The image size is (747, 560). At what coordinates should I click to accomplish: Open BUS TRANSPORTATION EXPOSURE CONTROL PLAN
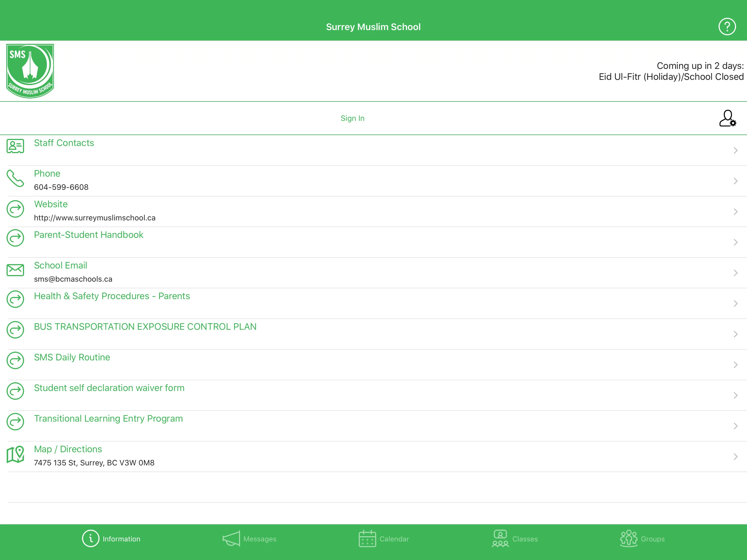click(x=145, y=326)
